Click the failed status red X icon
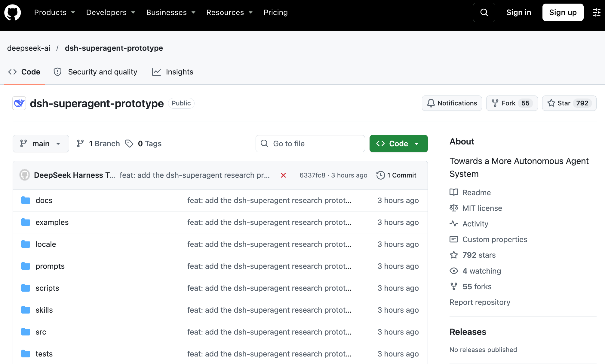 (283, 175)
